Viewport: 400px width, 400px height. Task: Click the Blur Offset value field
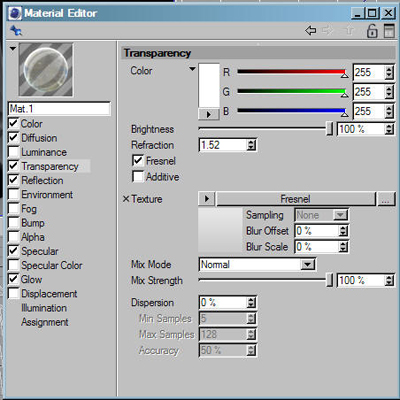pos(317,231)
